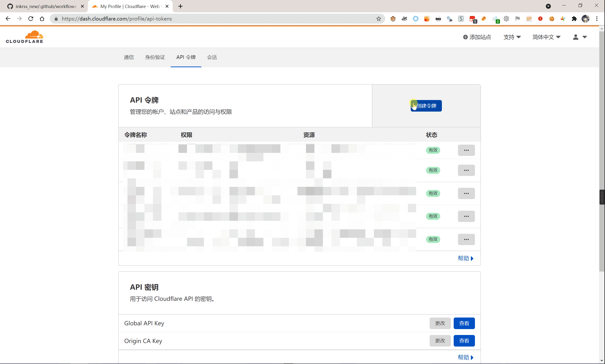Click 更改 for Global API Key
The image size is (605, 364).
point(440,323)
